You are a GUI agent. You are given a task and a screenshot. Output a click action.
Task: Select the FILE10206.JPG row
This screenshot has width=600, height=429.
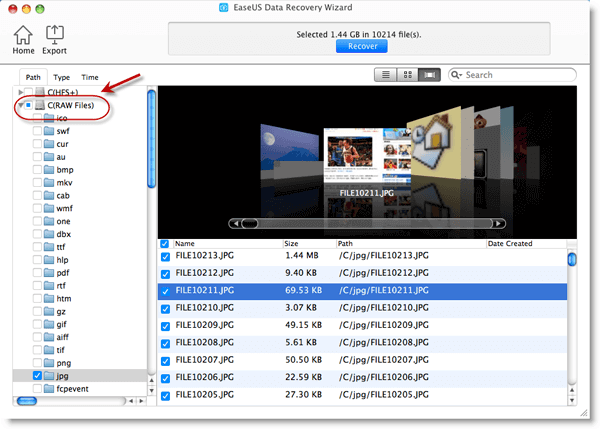362,378
